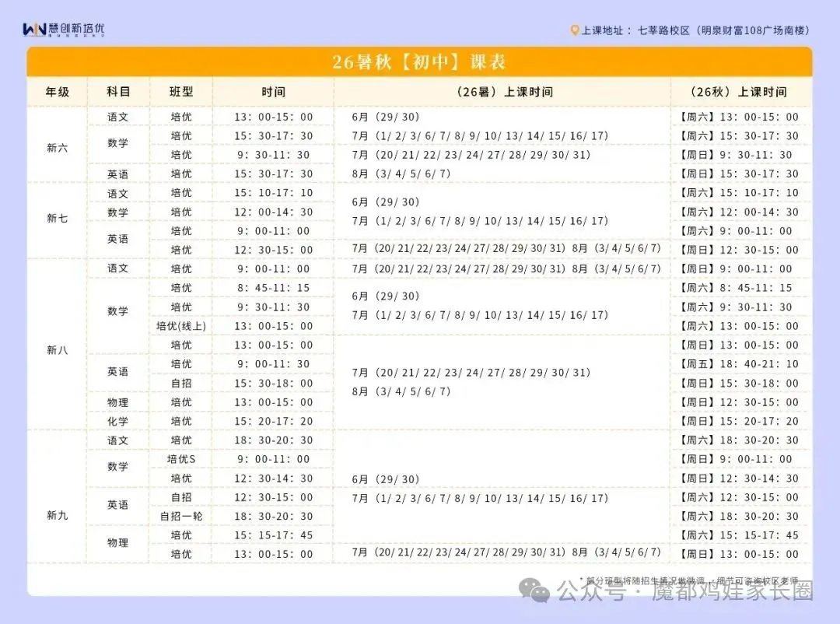The height and width of the screenshot is (624, 840).
Task: Click the 【周六】8:45-11:15 autumn cell
Action: tap(741, 288)
